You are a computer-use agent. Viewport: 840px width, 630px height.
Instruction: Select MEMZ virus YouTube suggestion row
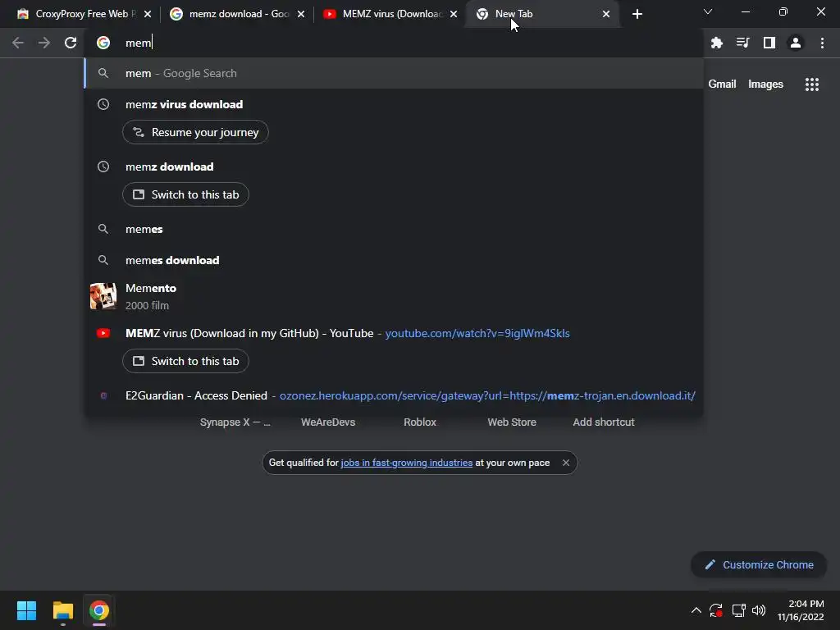pos(394,333)
